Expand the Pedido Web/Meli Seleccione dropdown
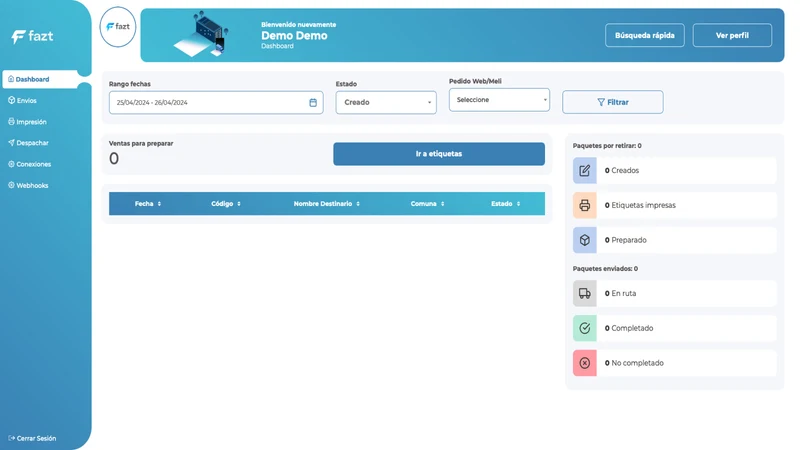This screenshot has width=800, height=450. tap(499, 100)
